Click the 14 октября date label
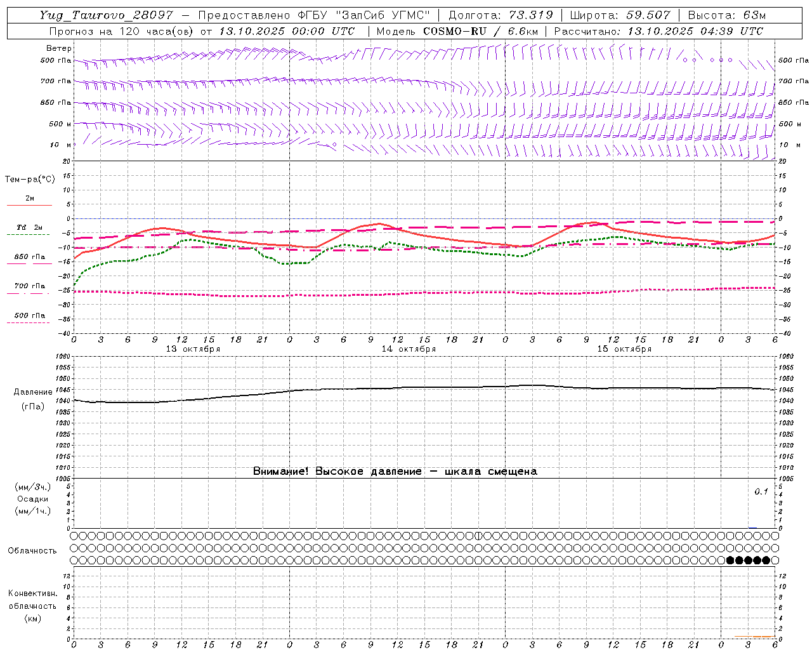Viewport: 812px width, 650px height. (x=409, y=349)
